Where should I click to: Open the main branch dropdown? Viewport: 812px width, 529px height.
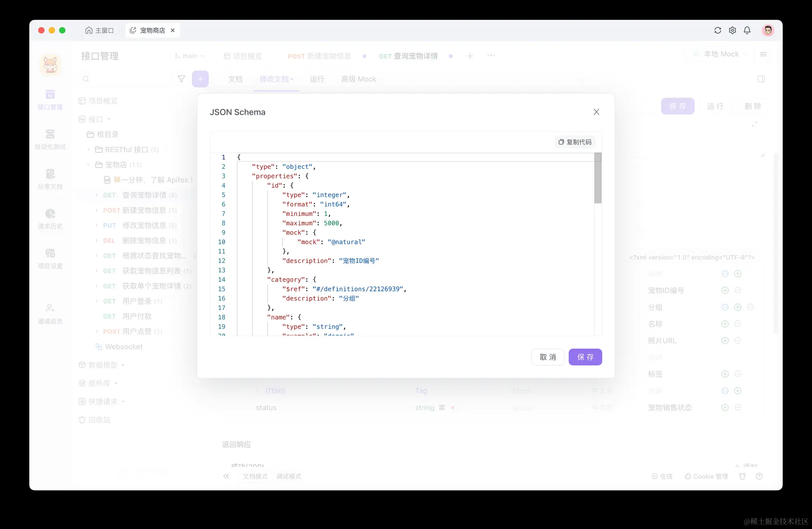pos(190,56)
